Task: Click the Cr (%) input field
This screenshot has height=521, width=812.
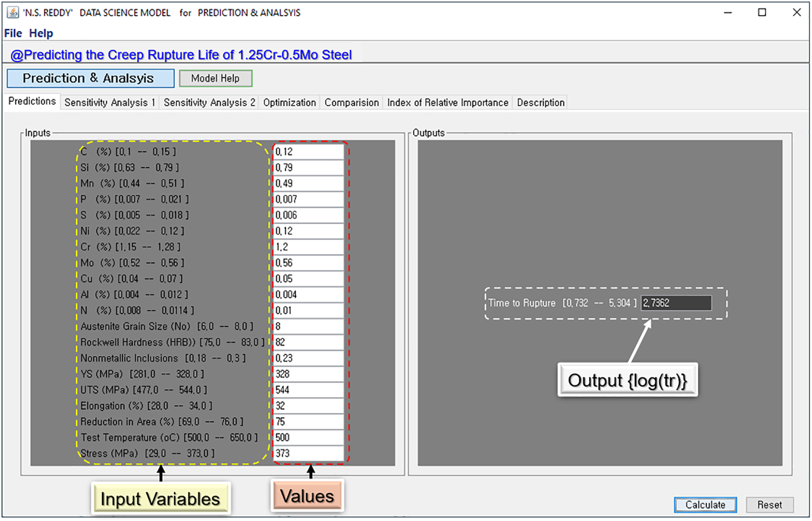Action: pos(308,247)
